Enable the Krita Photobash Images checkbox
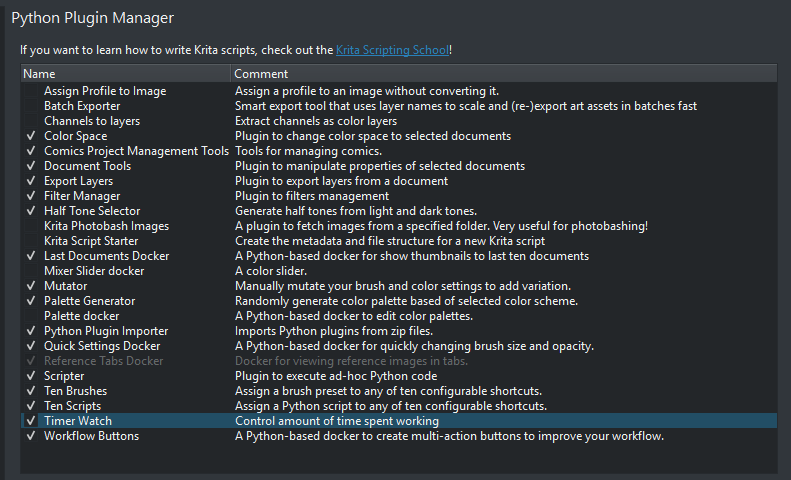 pyautogui.click(x=31, y=226)
